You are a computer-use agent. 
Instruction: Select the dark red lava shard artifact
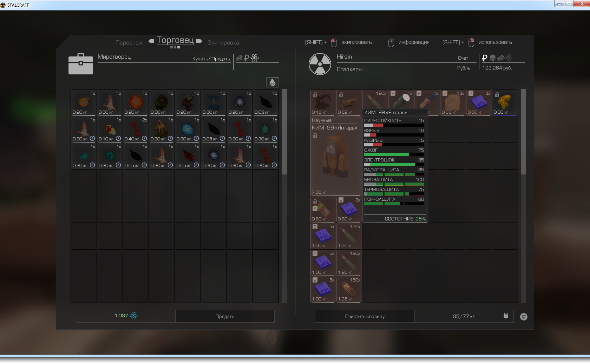(x=188, y=156)
